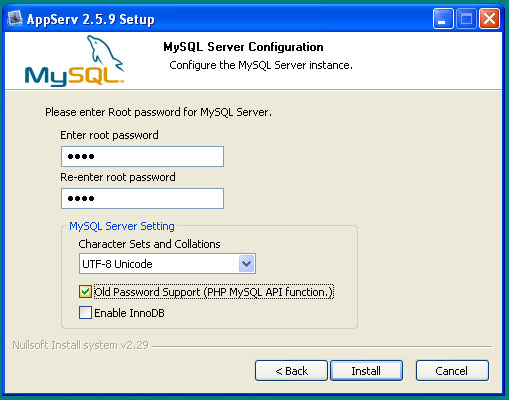Click the Install button
509x400 pixels.
coord(366,371)
